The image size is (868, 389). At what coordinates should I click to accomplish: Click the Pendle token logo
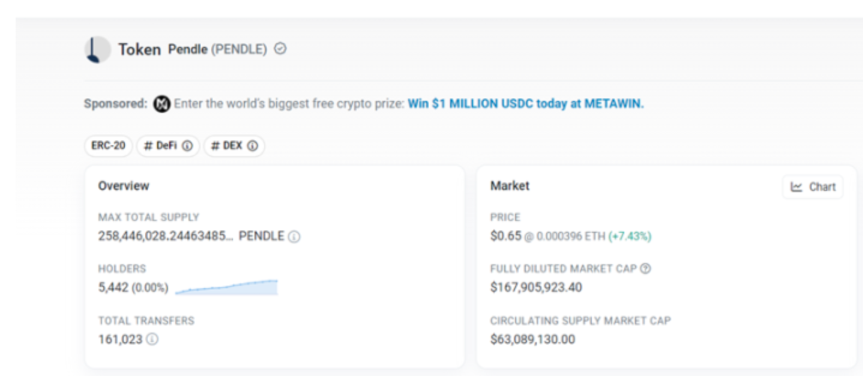[x=97, y=50]
